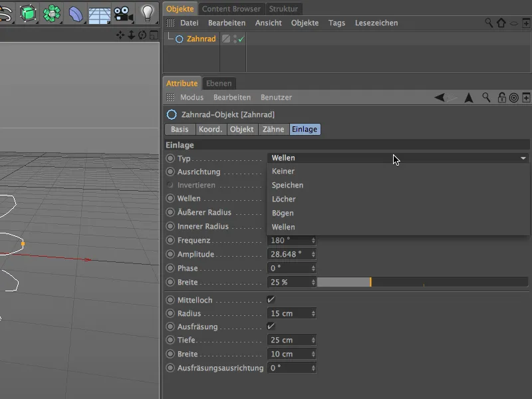Select the Zahnrad object in the list
The height and width of the screenshot is (399, 532).
tap(201, 39)
